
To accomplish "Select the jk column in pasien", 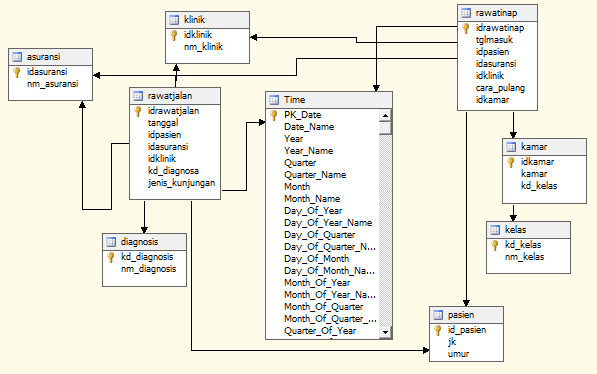I will [x=452, y=342].
